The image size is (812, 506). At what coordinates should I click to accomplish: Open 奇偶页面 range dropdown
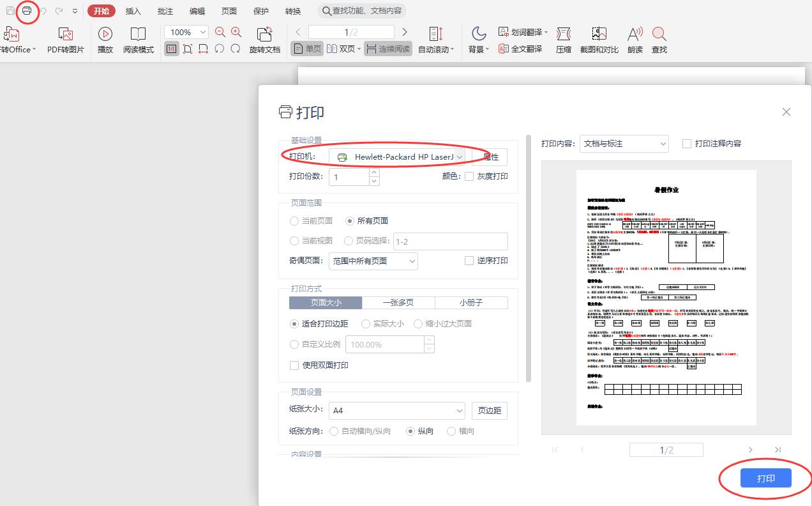coord(373,261)
